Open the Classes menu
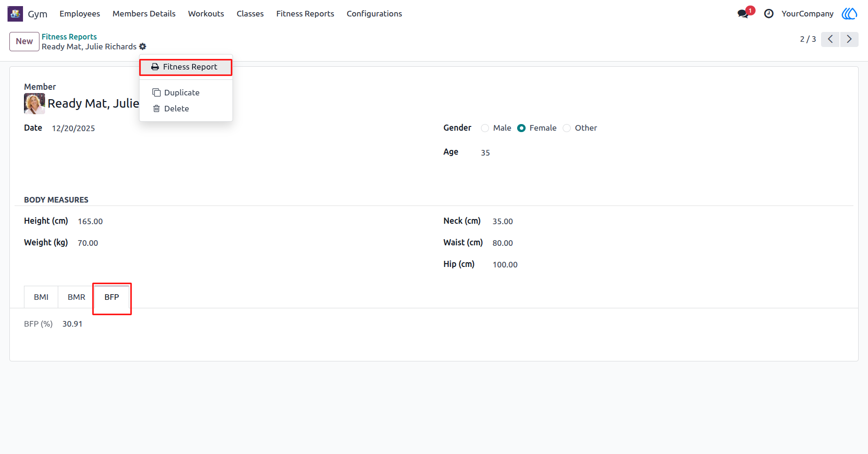The image size is (868, 454). point(250,14)
